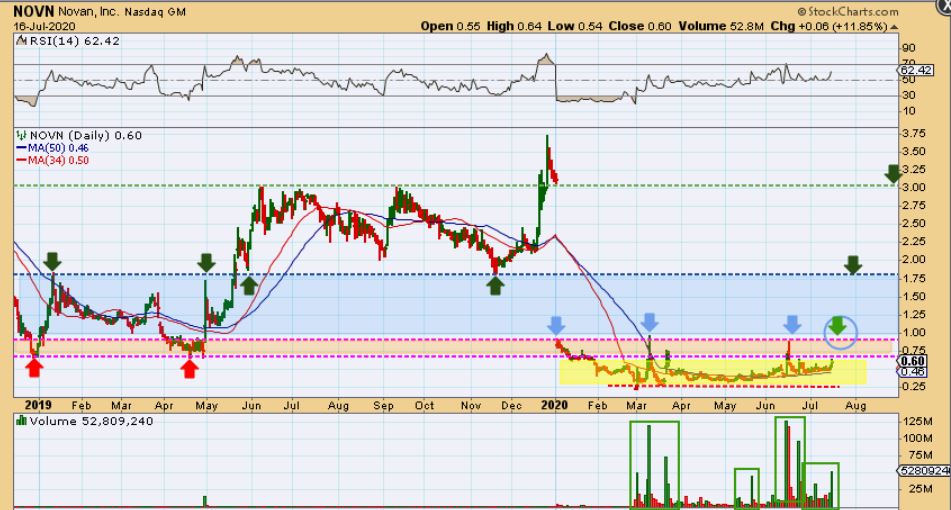The height and width of the screenshot is (510, 951).
Task: Click the 52809240 volume tag on right axis
Action: point(924,471)
